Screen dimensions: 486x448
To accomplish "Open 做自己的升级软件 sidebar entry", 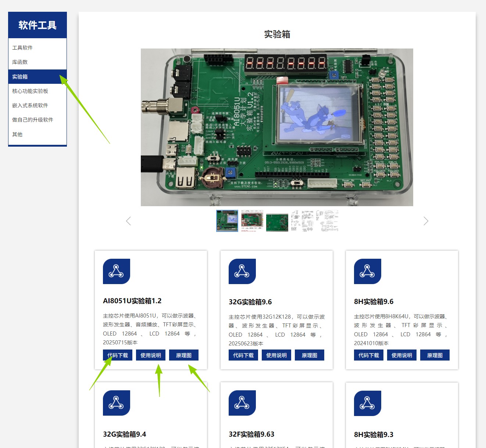I will click(33, 120).
